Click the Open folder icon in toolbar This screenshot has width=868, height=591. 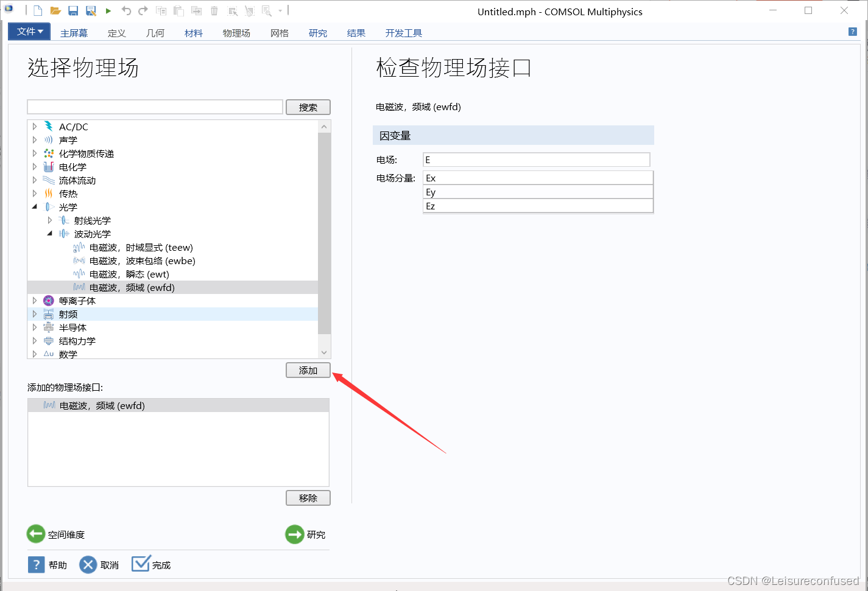coord(55,11)
